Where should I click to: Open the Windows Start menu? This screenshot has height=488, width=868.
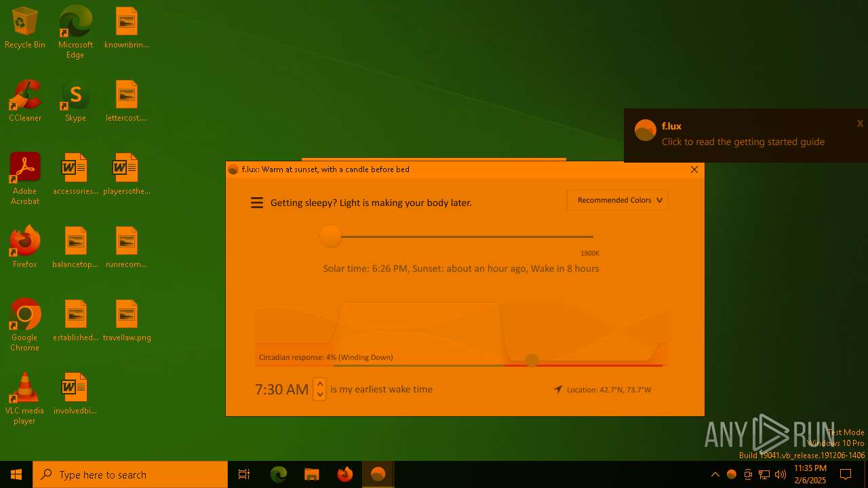pos(16,474)
